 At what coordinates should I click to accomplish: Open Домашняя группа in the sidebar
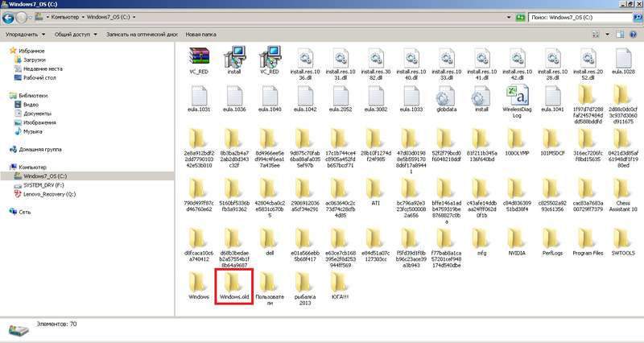click(x=40, y=150)
